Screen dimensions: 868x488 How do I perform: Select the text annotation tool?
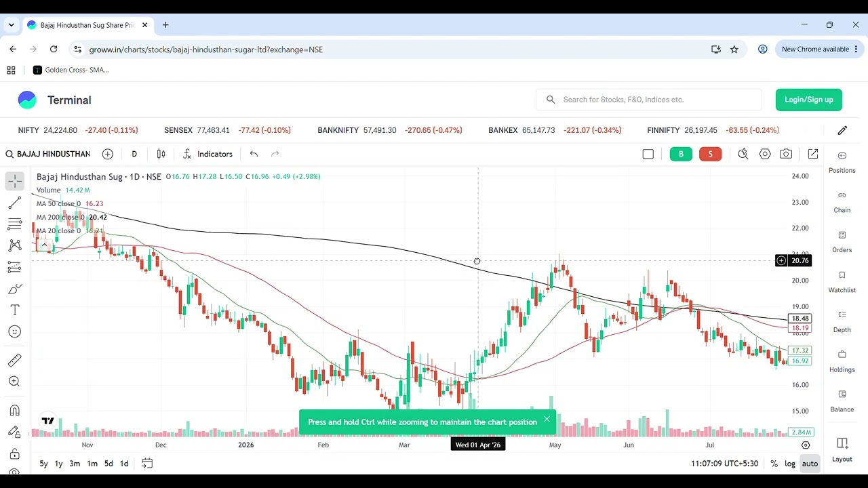(14, 310)
